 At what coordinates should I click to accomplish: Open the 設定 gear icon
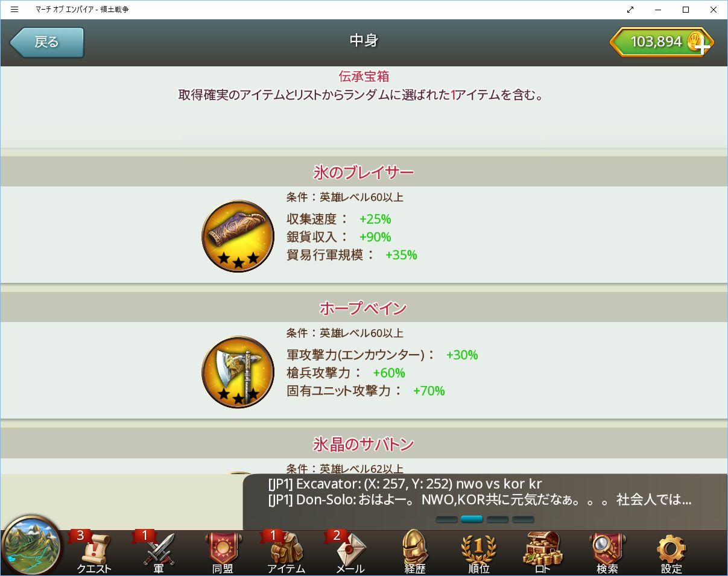tap(671, 552)
